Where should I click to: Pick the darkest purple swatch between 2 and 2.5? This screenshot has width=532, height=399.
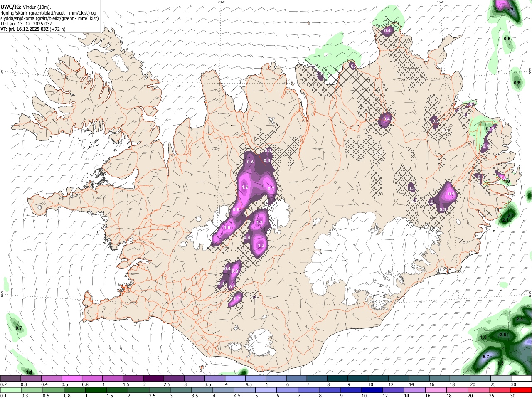153,379
